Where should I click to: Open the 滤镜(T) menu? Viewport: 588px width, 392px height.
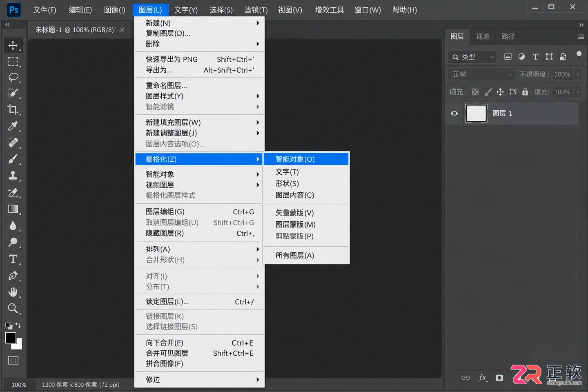pos(256,10)
